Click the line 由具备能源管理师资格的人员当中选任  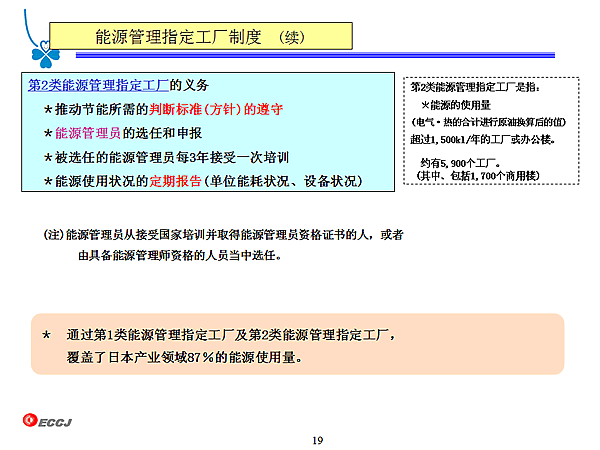click(179, 255)
